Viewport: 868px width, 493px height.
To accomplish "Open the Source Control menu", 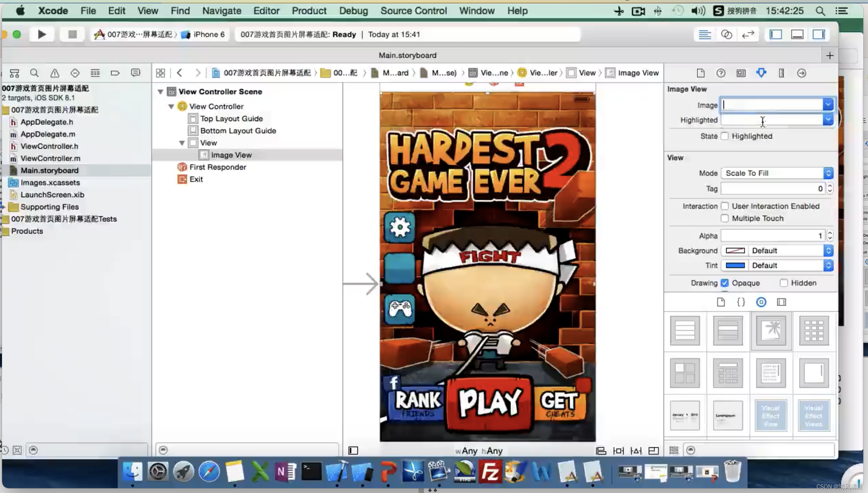I will coord(413,11).
